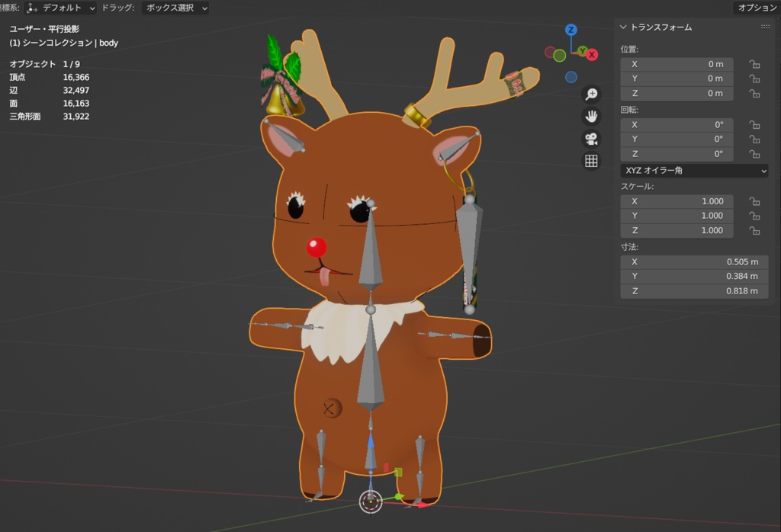Click the panel options dots next to トランスフォーム
This screenshot has height=532, width=781.
(764, 26)
